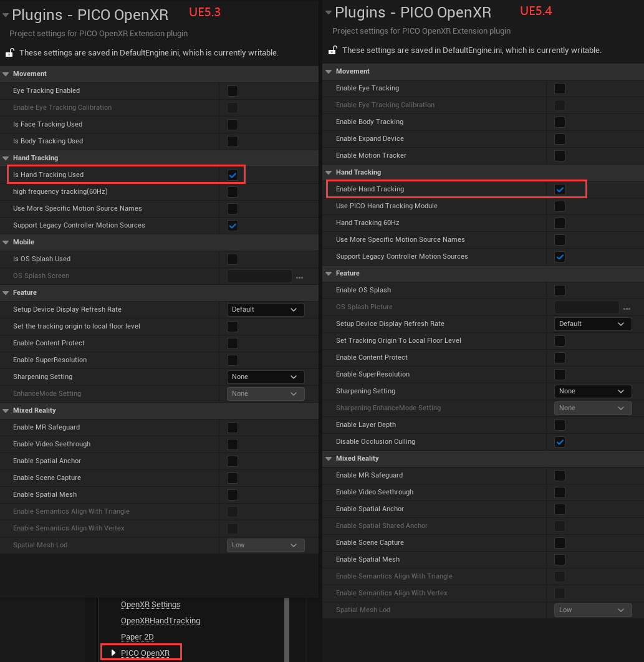Open OpenXR Settings in plugin list
The height and width of the screenshot is (662, 644).
pos(151,605)
